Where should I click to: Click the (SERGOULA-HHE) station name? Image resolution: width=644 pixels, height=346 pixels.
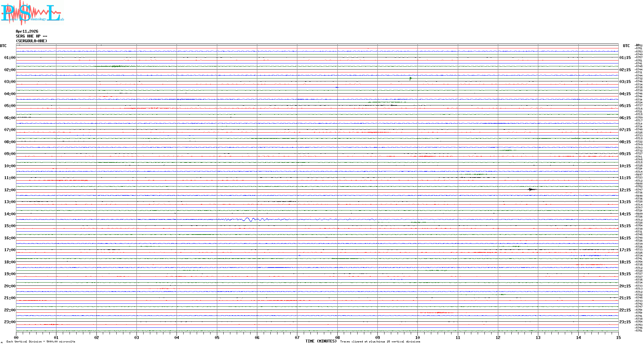tap(31, 41)
